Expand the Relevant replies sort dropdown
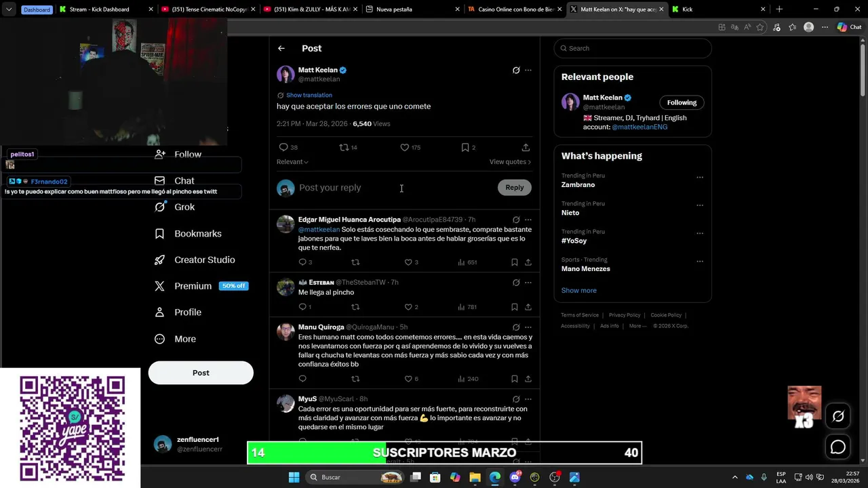Viewport: 868px width, 488px height. 292,162
